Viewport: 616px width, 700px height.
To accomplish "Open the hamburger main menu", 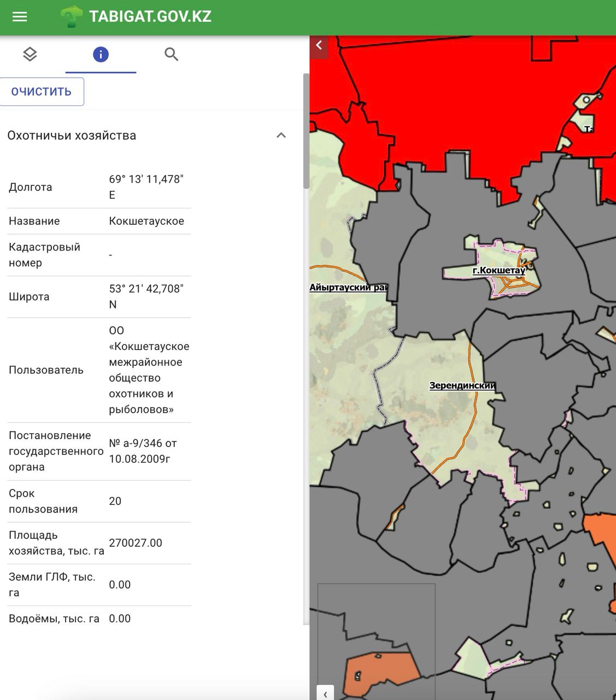I will (x=20, y=16).
